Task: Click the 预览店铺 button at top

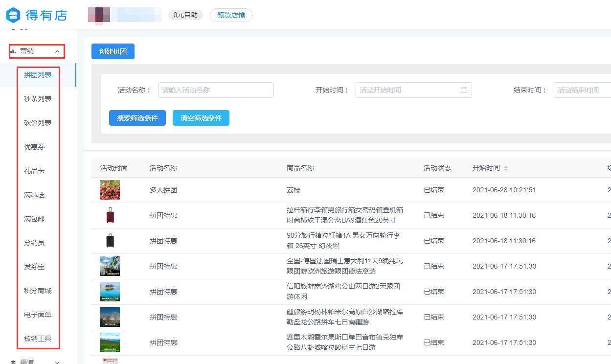Action: click(x=231, y=15)
